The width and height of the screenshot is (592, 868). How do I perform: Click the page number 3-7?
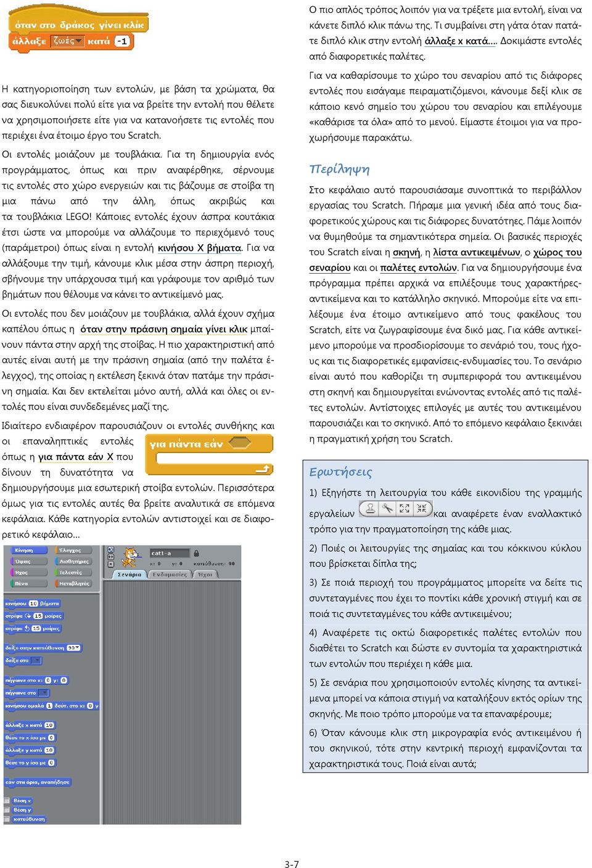[292, 864]
